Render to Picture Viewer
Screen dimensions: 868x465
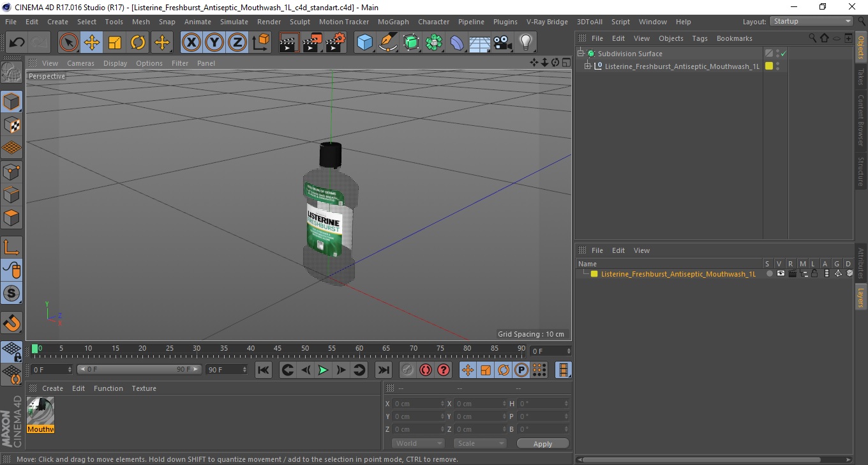click(312, 43)
